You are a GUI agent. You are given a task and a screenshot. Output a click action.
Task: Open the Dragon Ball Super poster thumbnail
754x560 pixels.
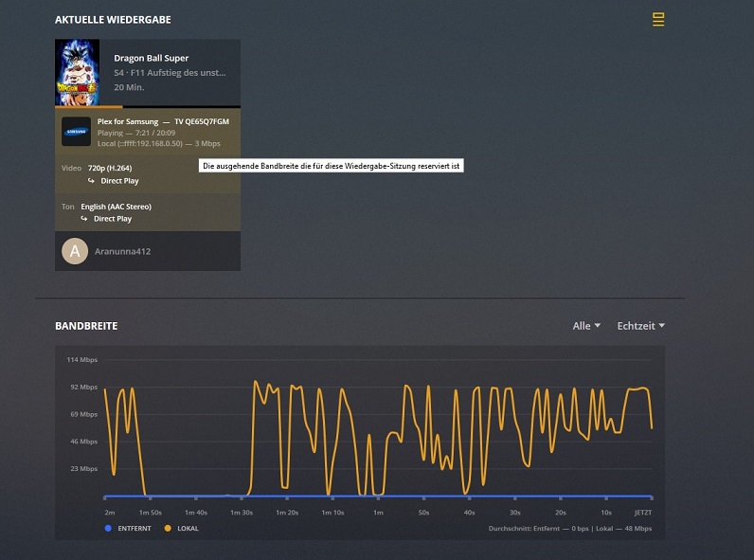tap(78, 72)
